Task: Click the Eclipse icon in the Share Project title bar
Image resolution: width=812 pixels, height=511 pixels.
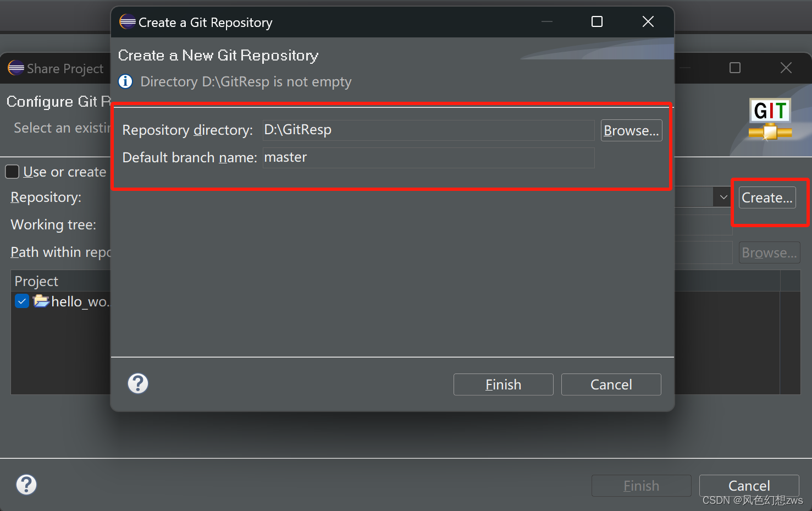Action: 16,68
